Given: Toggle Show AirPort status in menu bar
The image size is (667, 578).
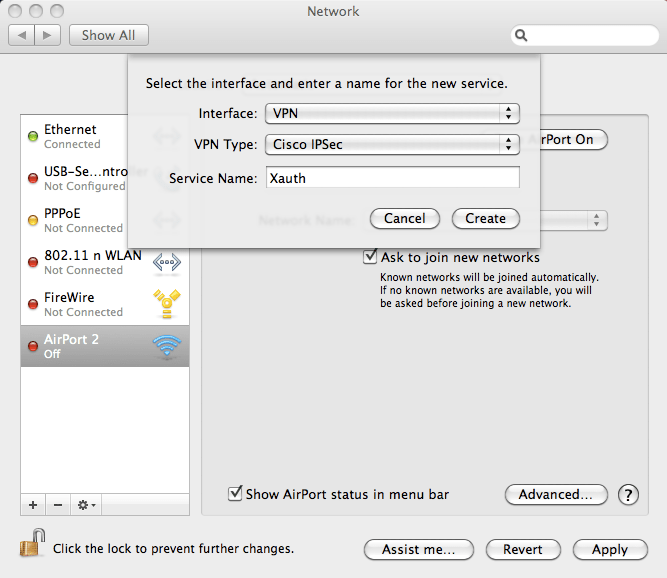Looking at the screenshot, I should 235,493.
